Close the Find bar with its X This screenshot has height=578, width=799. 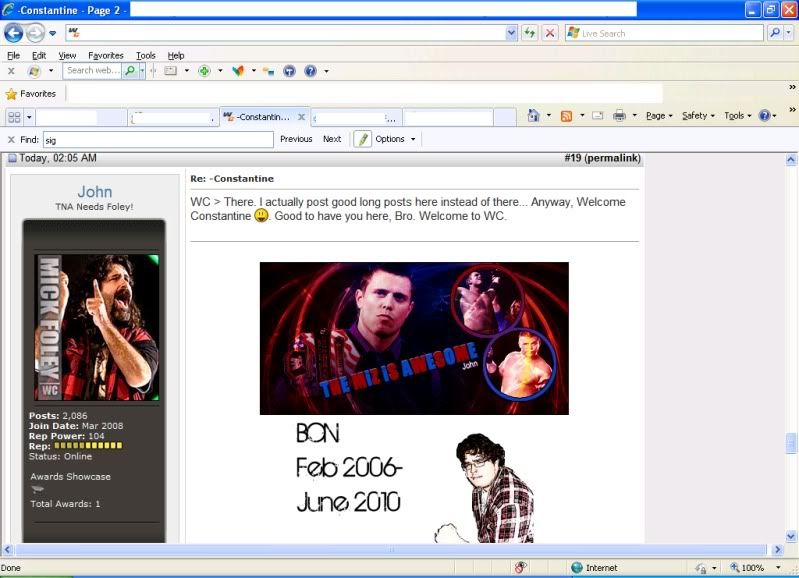pyautogui.click(x=11, y=139)
